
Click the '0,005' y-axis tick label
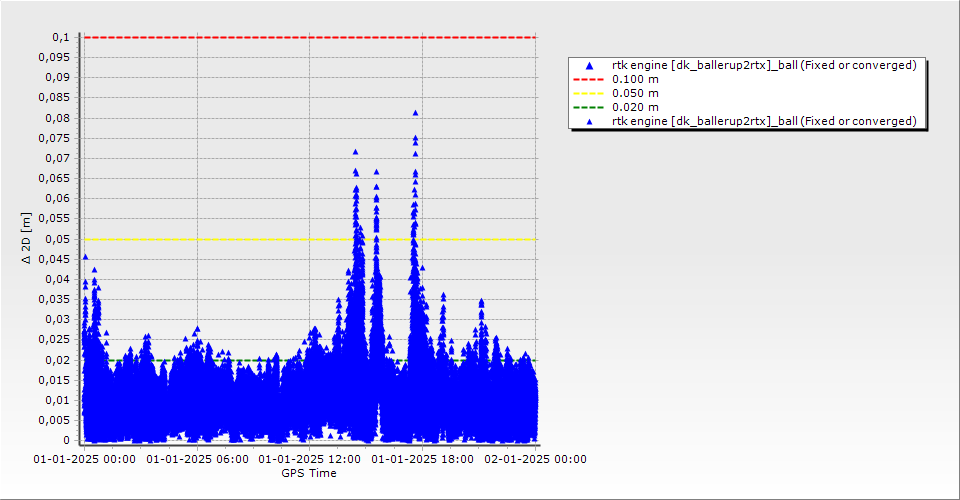click(x=54, y=420)
